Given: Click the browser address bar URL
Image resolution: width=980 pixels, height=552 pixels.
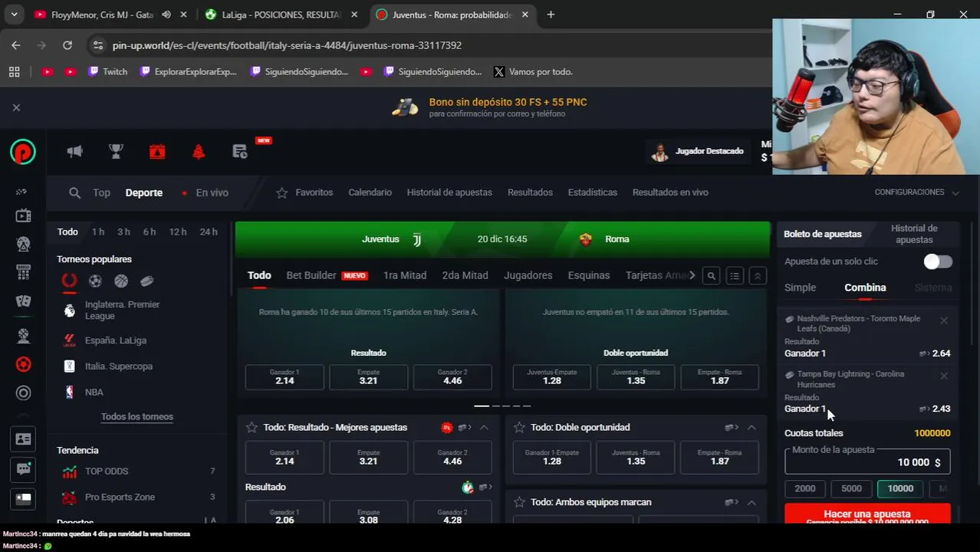Looking at the screenshot, I should (x=287, y=45).
